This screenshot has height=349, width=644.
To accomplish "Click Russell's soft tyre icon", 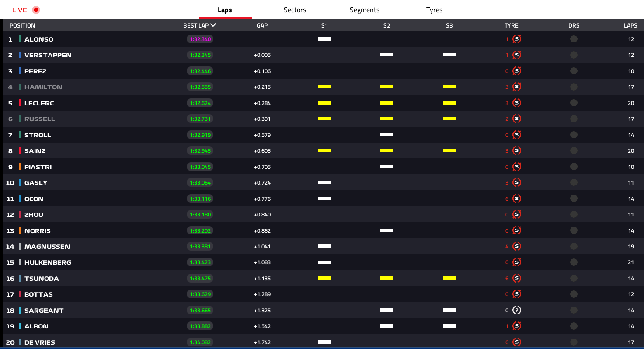I will coord(517,119).
